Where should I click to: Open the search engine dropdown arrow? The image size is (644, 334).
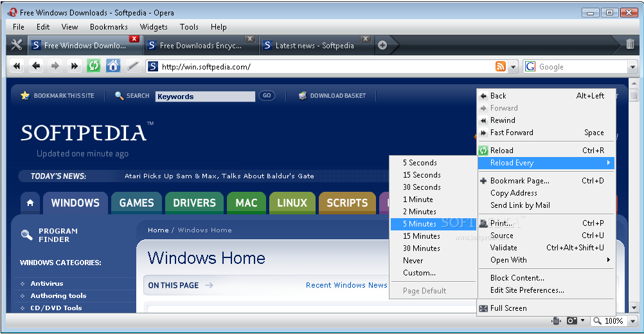point(632,67)
